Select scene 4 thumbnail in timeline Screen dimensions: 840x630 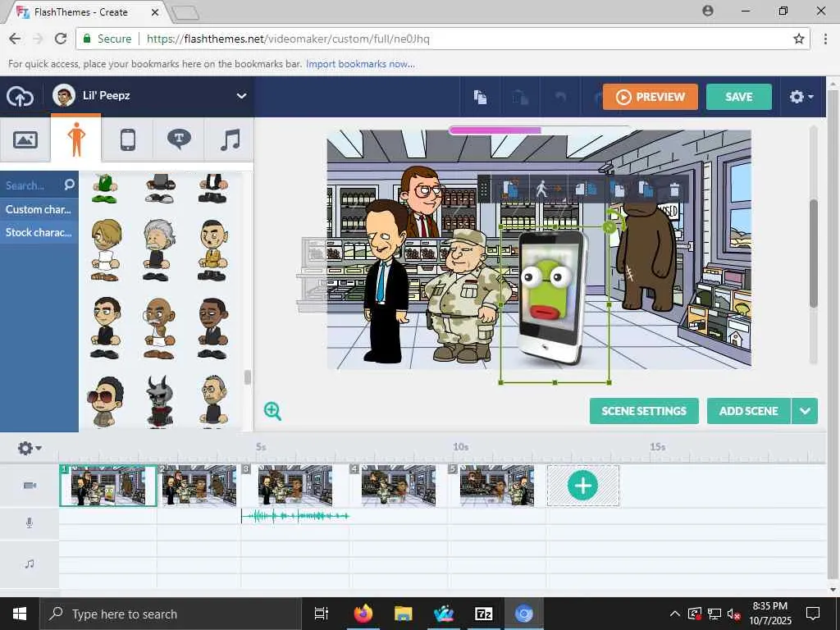click(398, 486)
